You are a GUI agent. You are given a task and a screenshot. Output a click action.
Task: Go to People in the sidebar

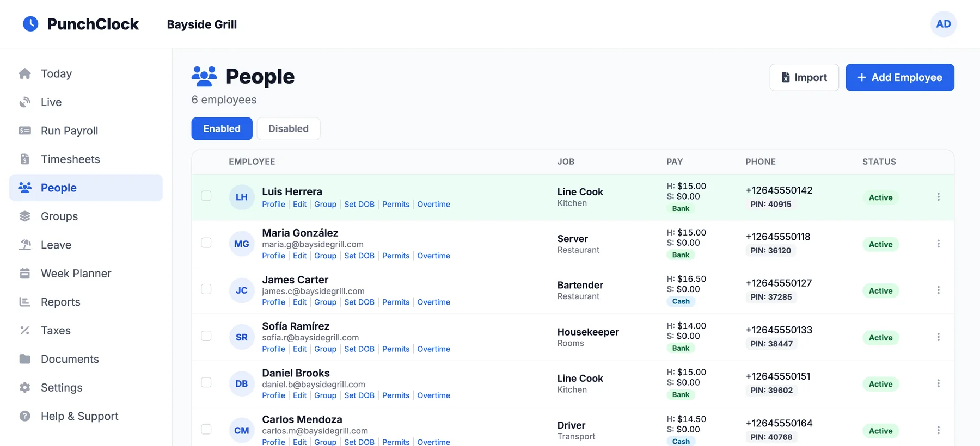click(x=86, y=188)
